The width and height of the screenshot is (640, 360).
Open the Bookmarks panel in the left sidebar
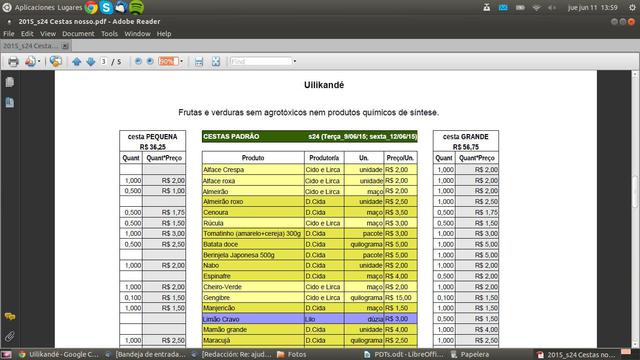(10, 102)
